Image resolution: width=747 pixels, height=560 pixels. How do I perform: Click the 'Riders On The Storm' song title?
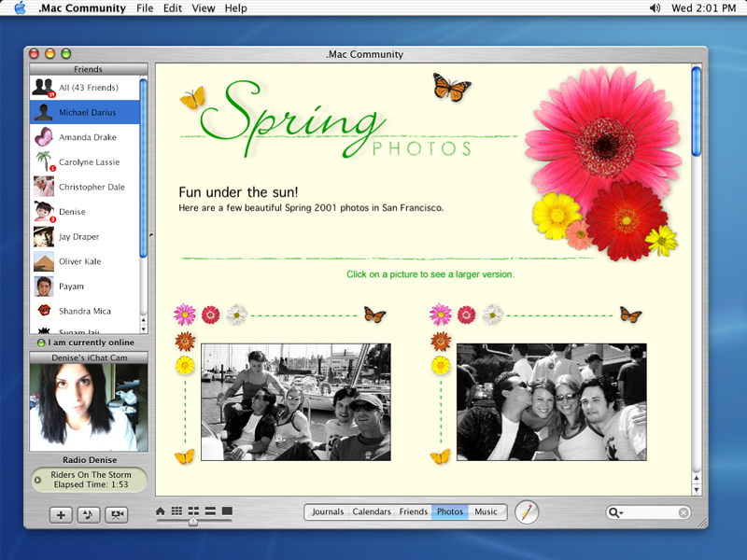click(x=91, y=475)
